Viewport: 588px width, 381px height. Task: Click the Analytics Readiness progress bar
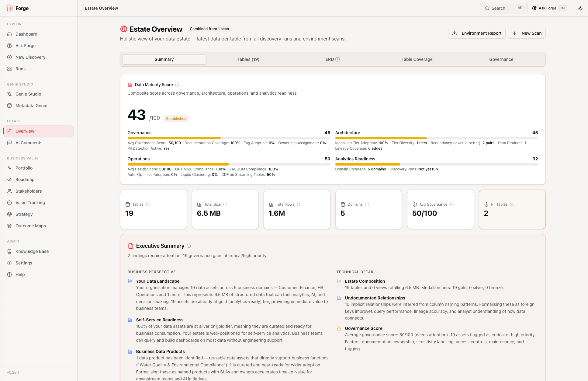[x=437, y=164]
